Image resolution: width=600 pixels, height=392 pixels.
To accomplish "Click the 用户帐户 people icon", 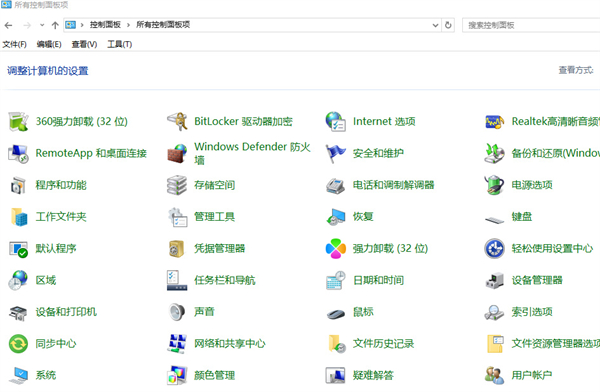I will tap(494, 376).
